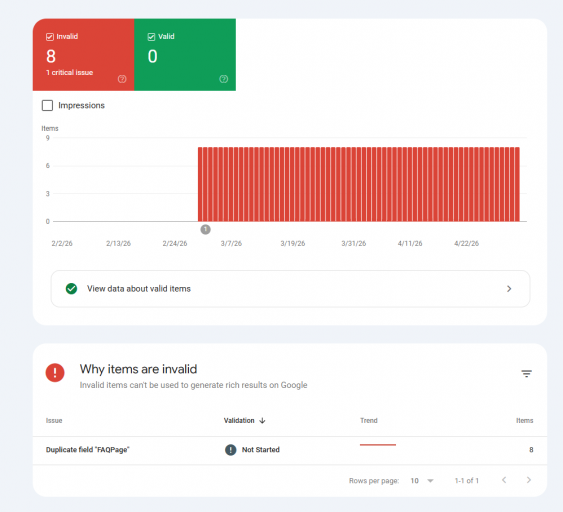The width and height of the screenshot is (563, 512).
Task: Sort by Validation column header
Action: pos(239,420)
